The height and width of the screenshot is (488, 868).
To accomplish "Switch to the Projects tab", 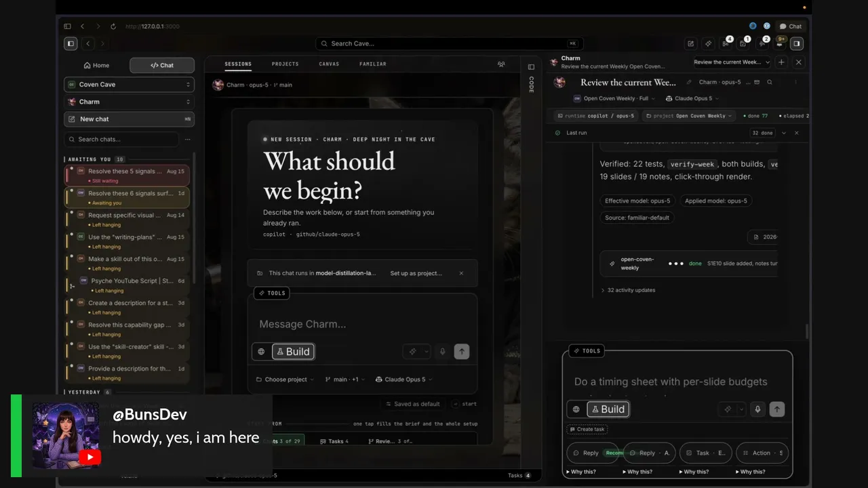I will tap(285, 64).
